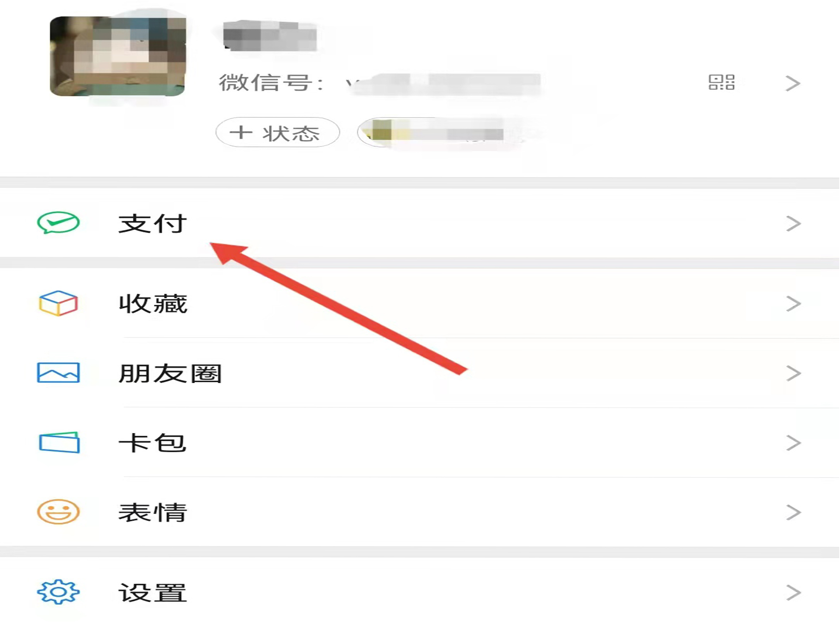The height and width of the screenshot is (630, 840).
Task: Tap the blue Cards wallet icon
Action: (59, 442)
